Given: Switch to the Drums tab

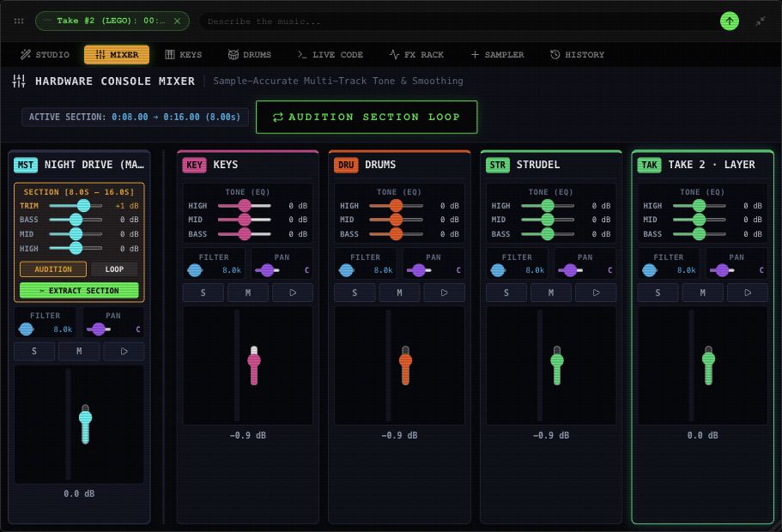Looking at the screenshot, I should (249, 54).
